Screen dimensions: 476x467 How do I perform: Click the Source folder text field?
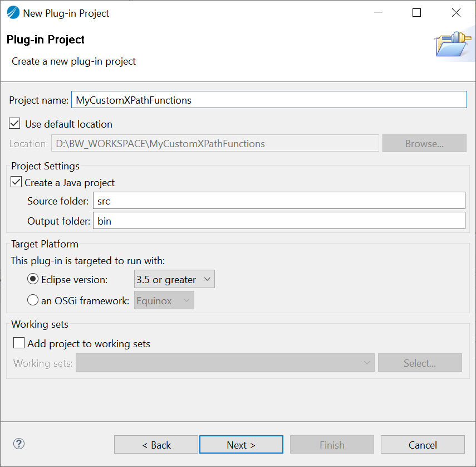(278, 200)
